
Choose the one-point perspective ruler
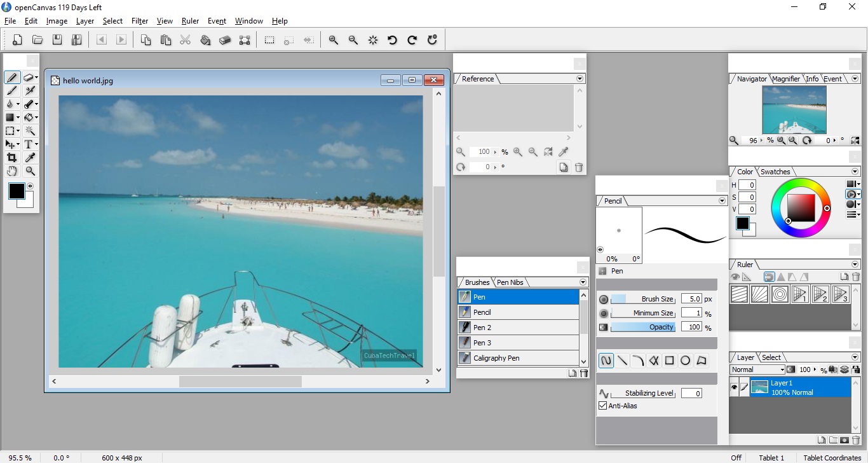click(801, 294)
